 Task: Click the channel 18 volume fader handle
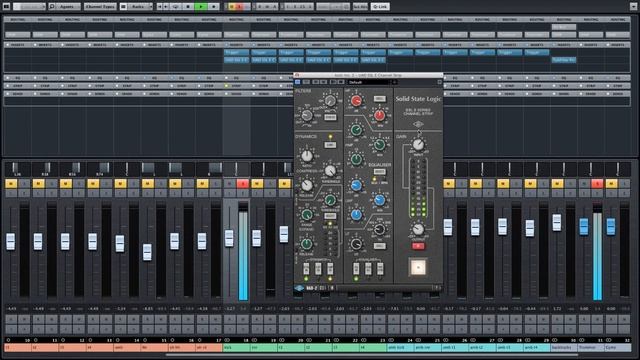pyautogui.click(x=229, y=238)
